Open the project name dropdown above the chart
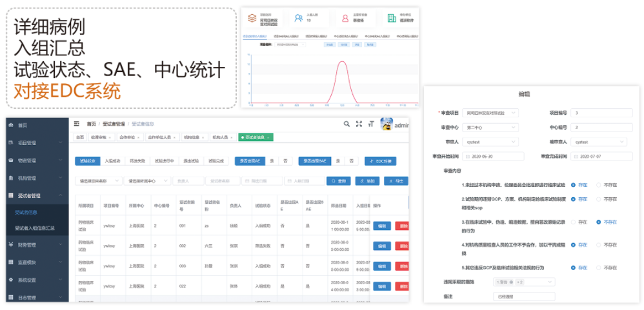Viewport: 644px width, 310px height. coord(289,44)
